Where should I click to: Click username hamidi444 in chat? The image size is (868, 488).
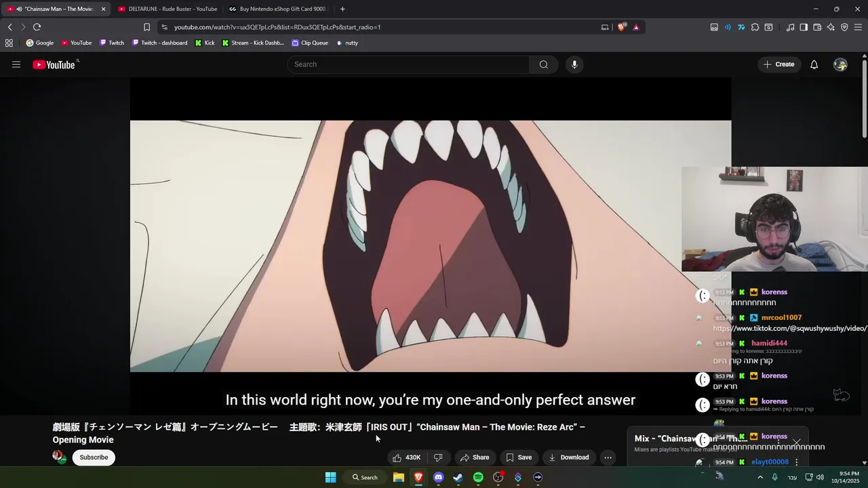pos(769,344)
